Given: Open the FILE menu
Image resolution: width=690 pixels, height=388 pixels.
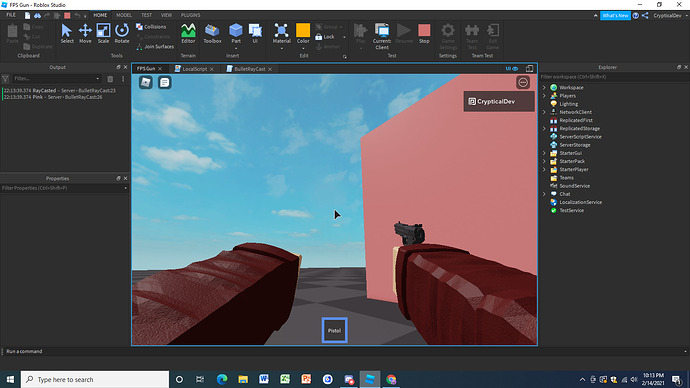Looking at the screenshot, I should [x=11, y=15].
